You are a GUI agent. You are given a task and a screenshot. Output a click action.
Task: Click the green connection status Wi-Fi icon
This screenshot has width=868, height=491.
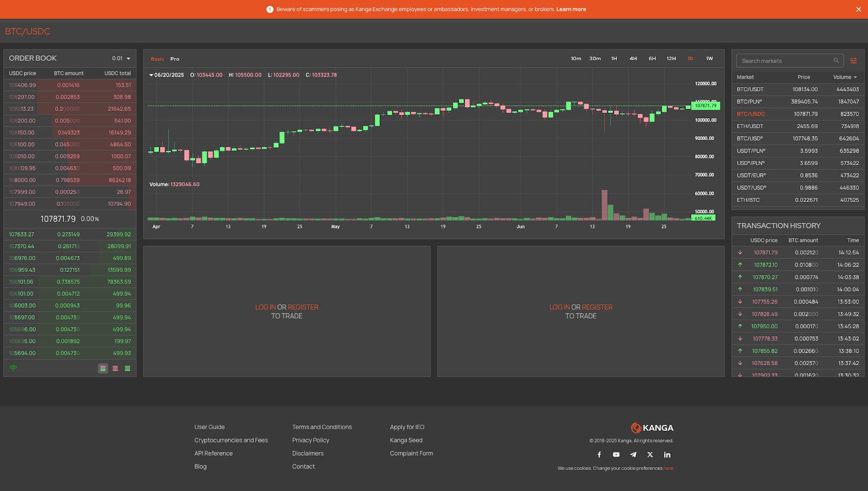coord(13,368)
